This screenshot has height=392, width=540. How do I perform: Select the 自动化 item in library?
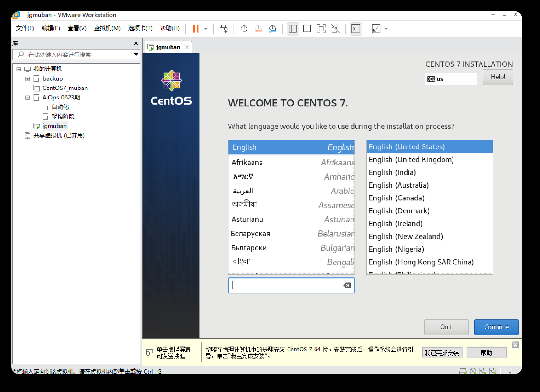pyautogui.click(x=60, y=107)
